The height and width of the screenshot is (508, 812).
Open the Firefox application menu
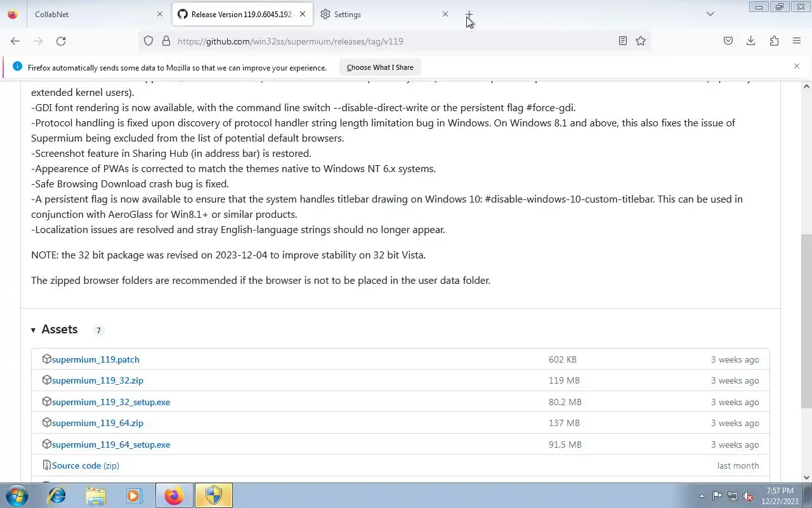coord(797,41)
